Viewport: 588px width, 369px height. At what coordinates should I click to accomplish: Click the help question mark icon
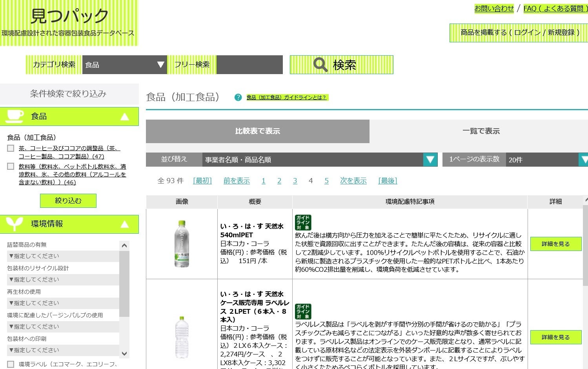(x=238, y=97)
